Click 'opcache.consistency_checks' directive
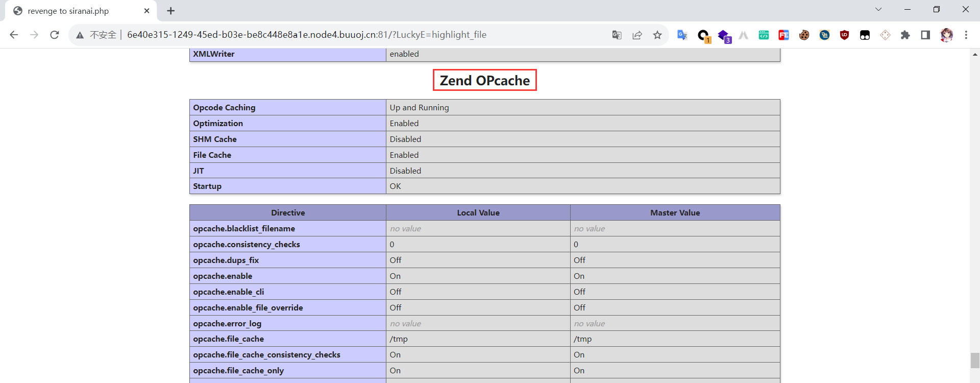 coord(247,244)
